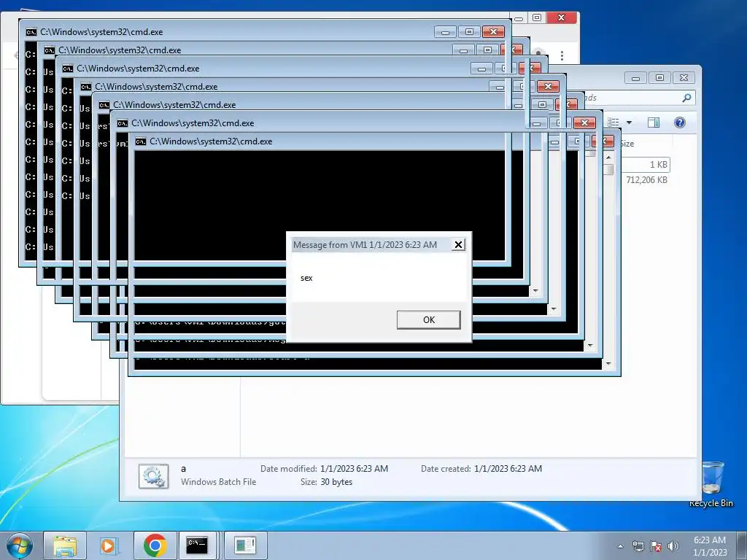This screenshot has height=560, width=747.
Task: Click the rear-most cmd.exe title bar icon
Action: pyautogui.click(x=31, y=32)
